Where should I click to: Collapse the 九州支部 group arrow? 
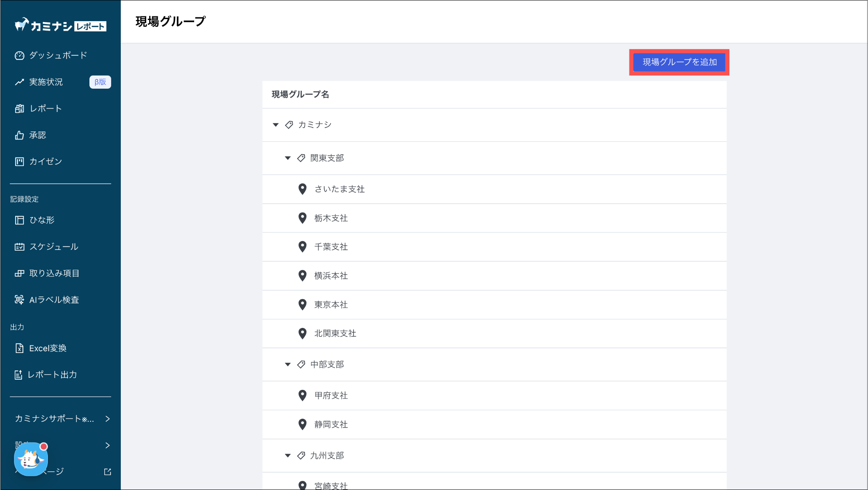coord(288,456)
